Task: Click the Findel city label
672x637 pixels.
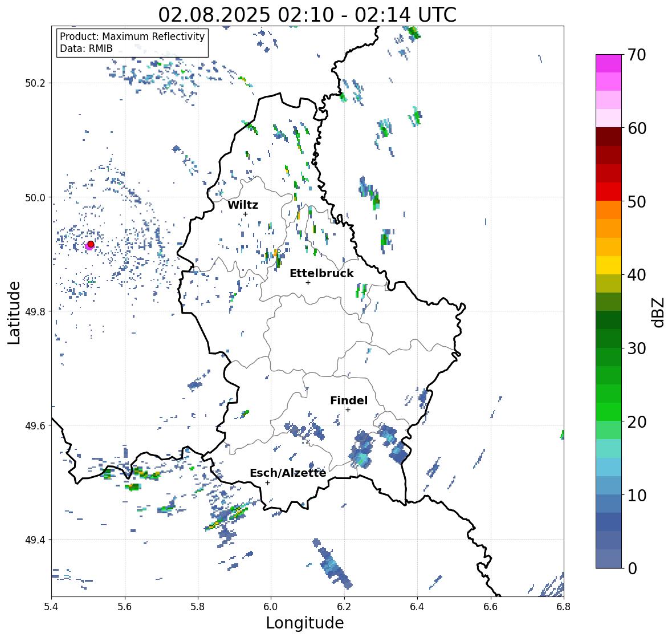Action: pos(348,400)
